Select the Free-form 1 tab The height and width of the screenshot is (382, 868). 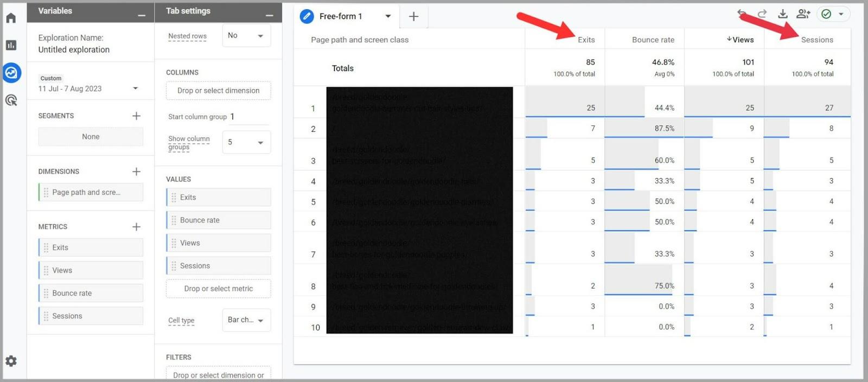(340, 16)
